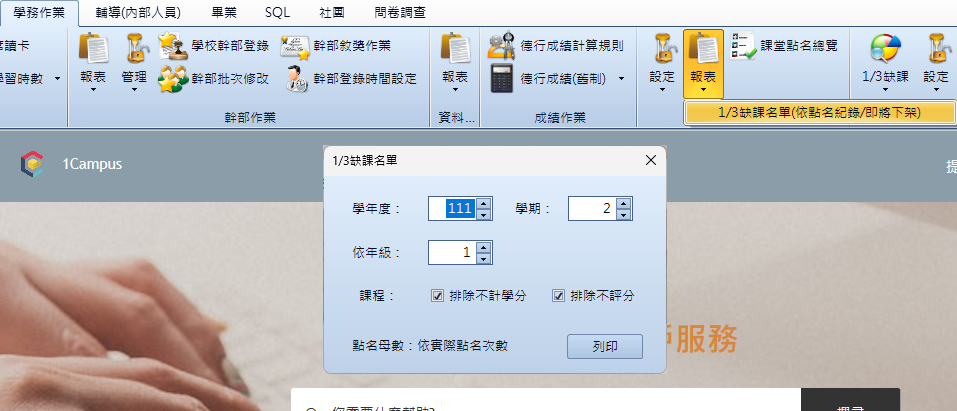Click the 幹部批次修改 people icon
957x411 pixels.
click(173, 79)
